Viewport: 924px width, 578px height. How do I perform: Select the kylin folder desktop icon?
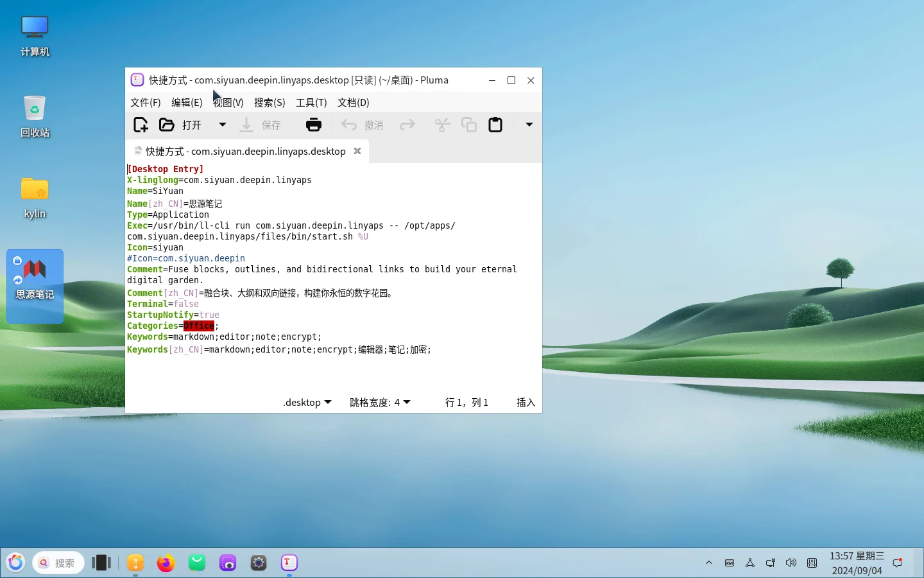[x=35, y=198]
